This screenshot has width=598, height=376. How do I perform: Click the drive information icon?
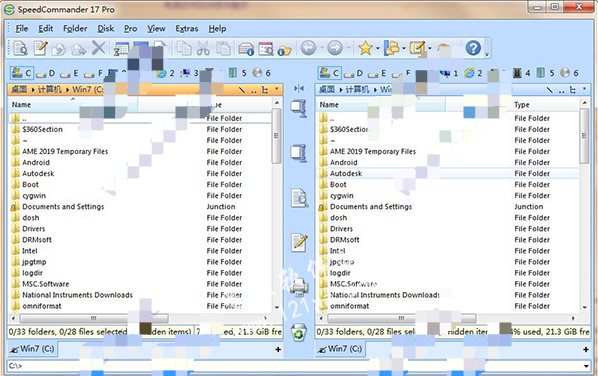(x=246, y=50)
